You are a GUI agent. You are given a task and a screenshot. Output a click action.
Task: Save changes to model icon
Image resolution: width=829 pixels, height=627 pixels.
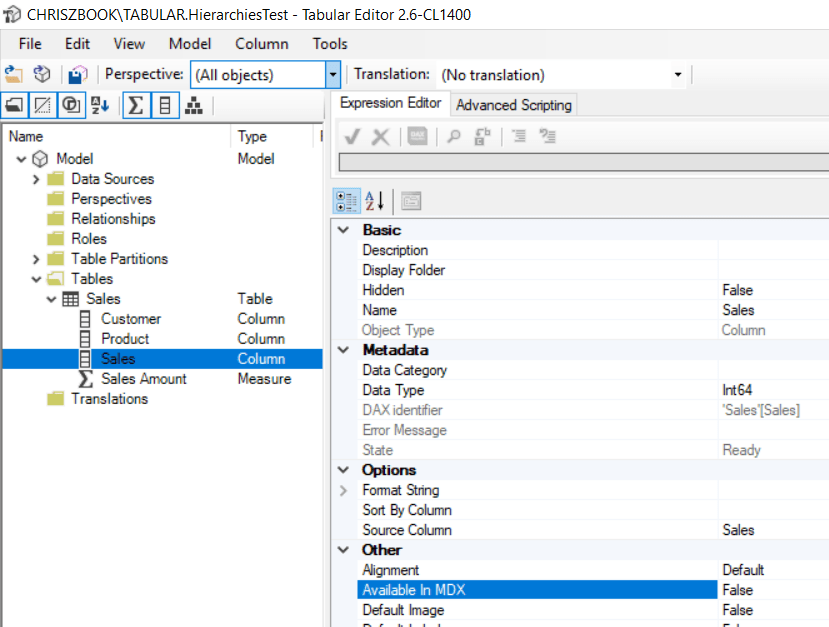click(78, 75)
